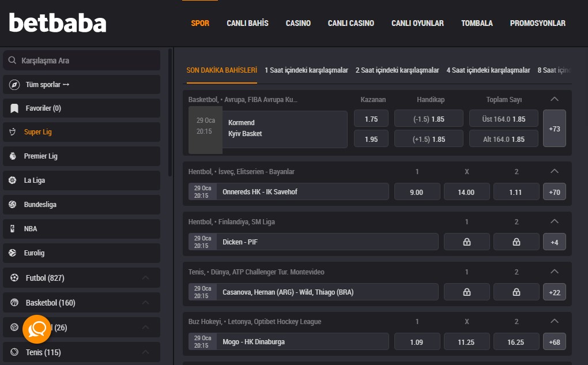Collapse the Hentbol Finlandiya SM Liga section

[554, 221]
